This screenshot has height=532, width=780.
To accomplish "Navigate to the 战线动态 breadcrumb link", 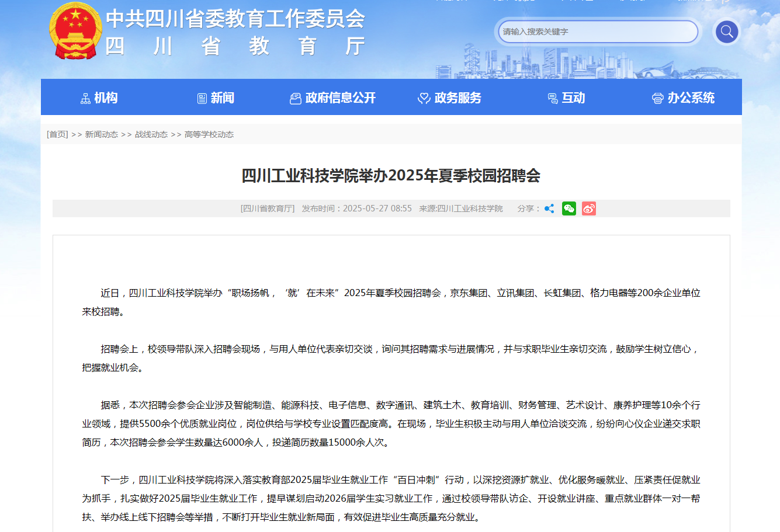I will 151,134.
